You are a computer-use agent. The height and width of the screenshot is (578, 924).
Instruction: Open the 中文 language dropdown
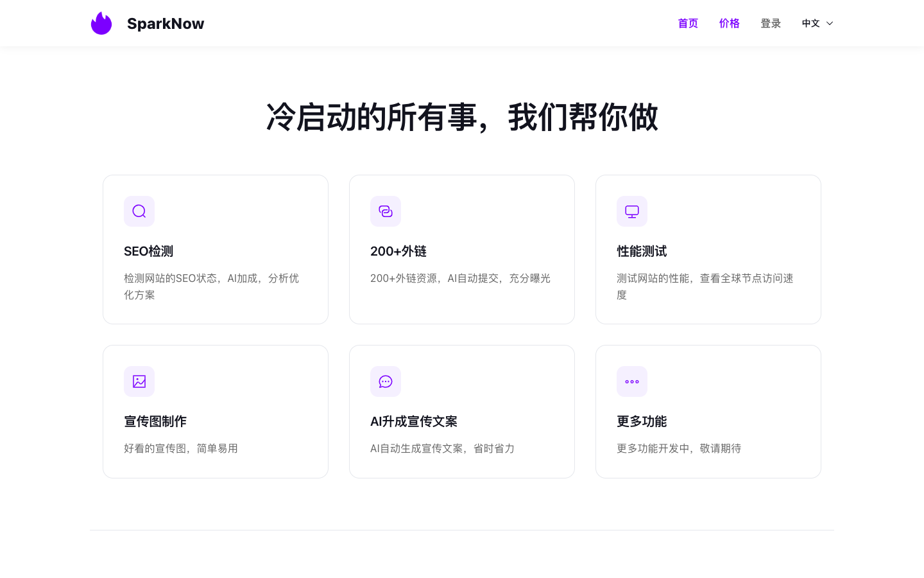pos(811,23)
